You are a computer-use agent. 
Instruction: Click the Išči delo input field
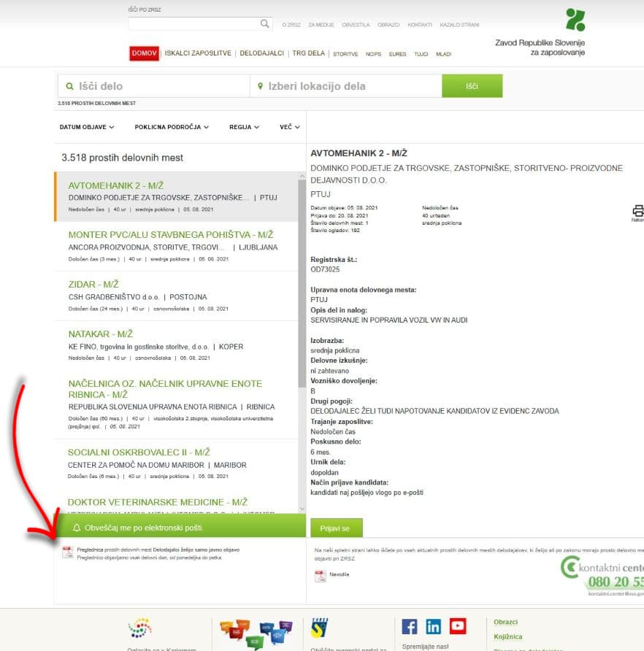(157, 86)
